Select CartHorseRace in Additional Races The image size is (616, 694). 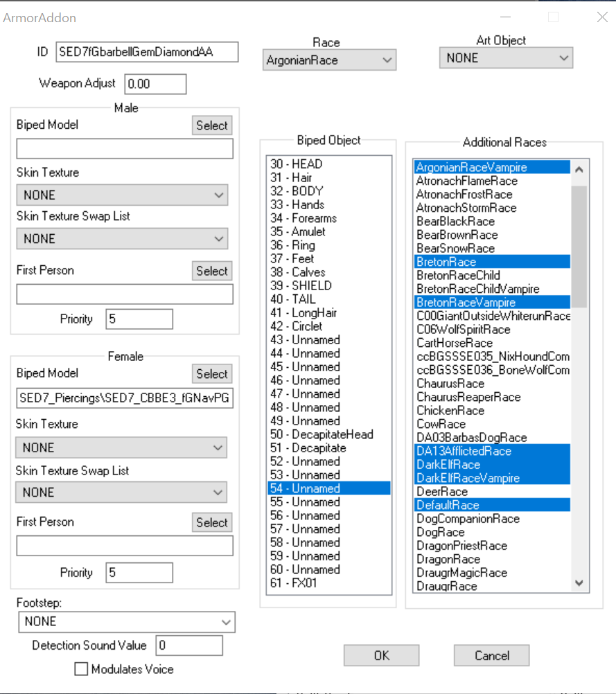point(492,343)
